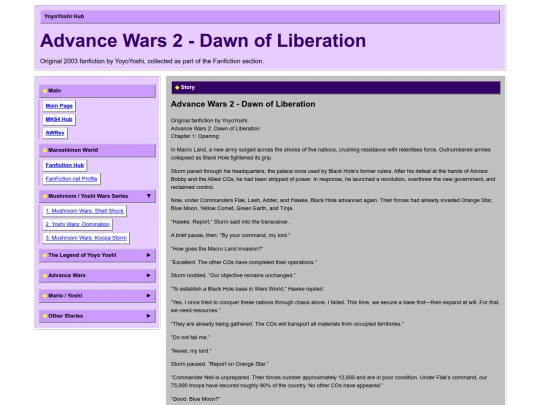Click the yellow diamond beside Main

[x=45, y=91]
